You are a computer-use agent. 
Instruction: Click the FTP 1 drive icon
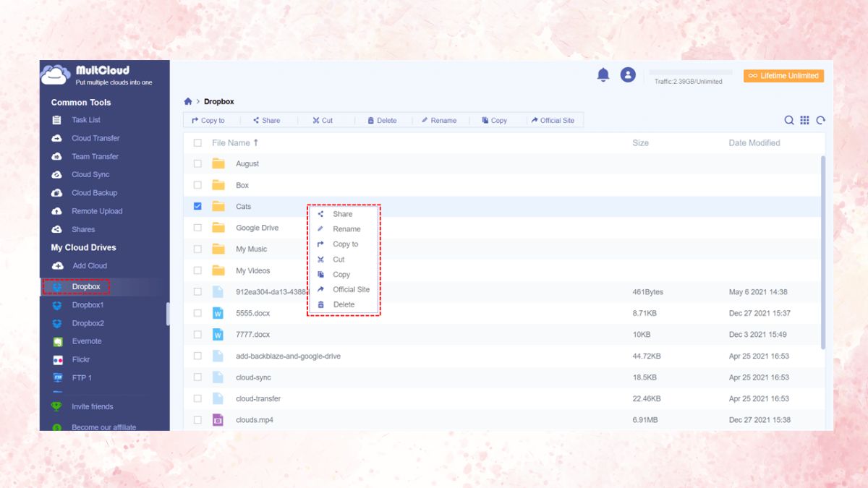click(x=57, y=377)
